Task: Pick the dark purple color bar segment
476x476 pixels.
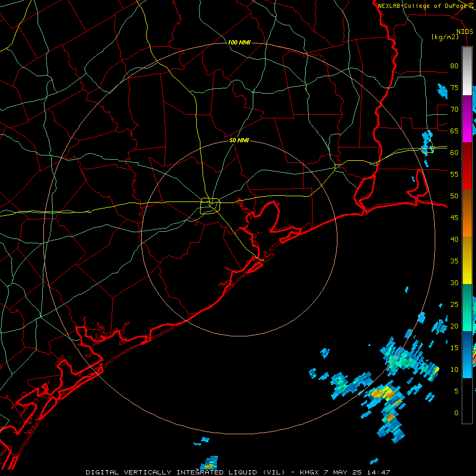Action: (x=467, y=106)
